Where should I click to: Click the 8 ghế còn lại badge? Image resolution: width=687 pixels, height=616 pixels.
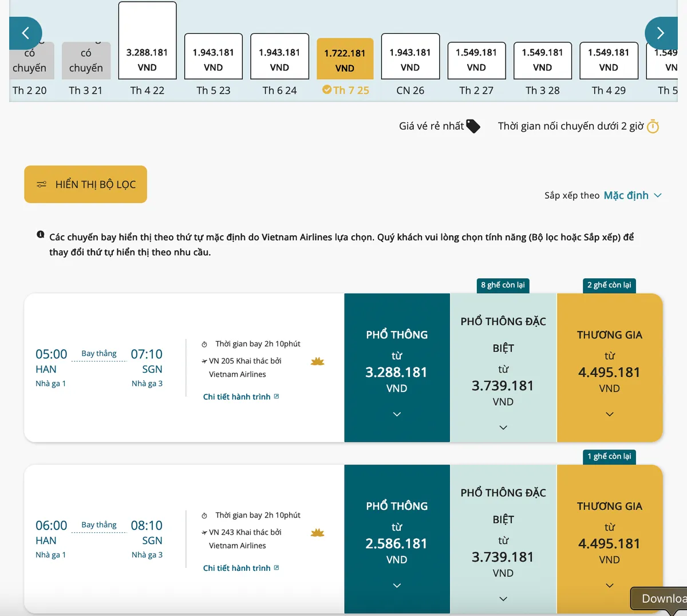503,285
